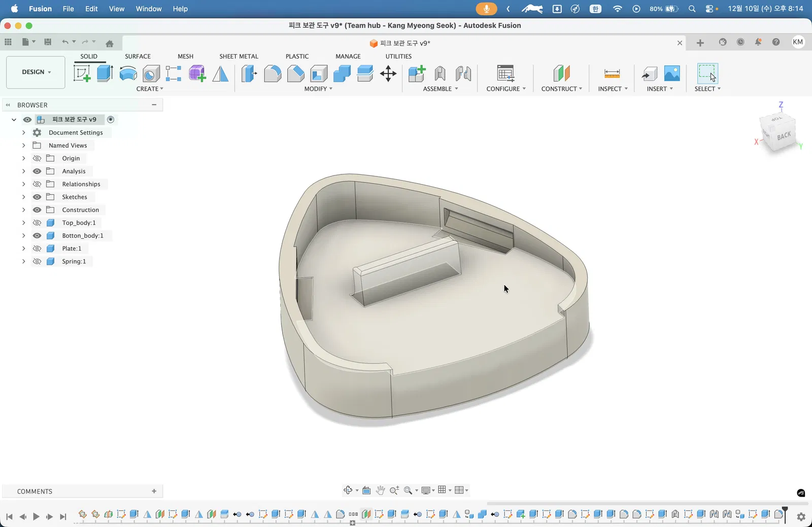Image resolution: width=812 pixels, height=527 pixels.
Task: Add a new comment with plus button
Action: tap(154, 491)
